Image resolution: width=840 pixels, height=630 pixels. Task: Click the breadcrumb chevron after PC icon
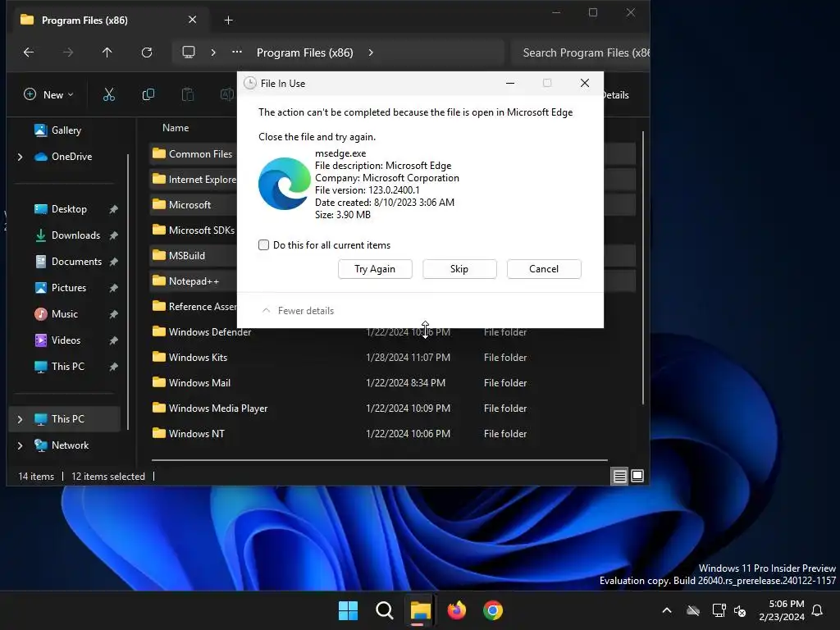213,52
